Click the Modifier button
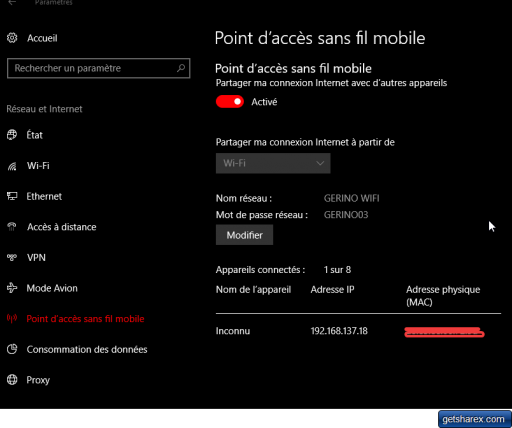The width and height of the screenshot is (512, 428). 244,235
